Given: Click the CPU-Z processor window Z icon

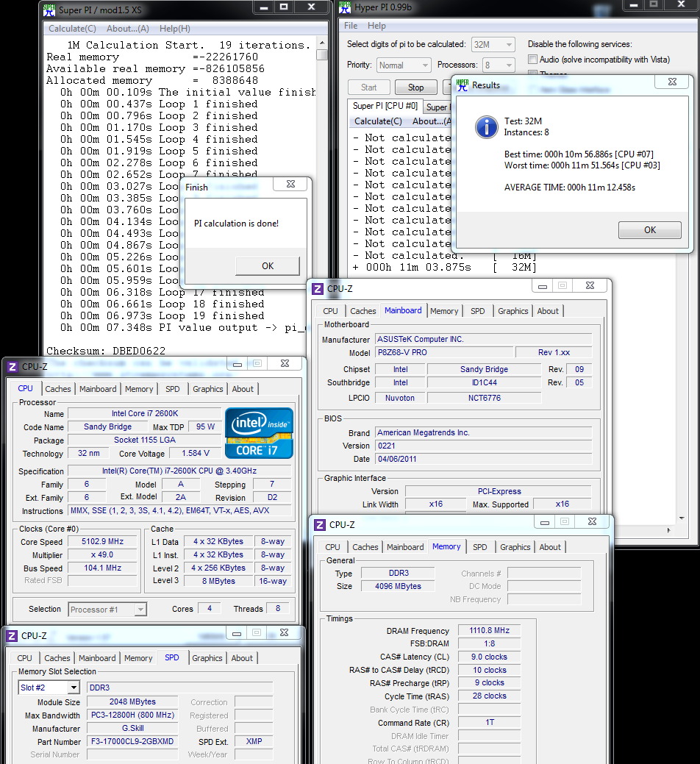Looking at the screenshot, I should [12, 367].
